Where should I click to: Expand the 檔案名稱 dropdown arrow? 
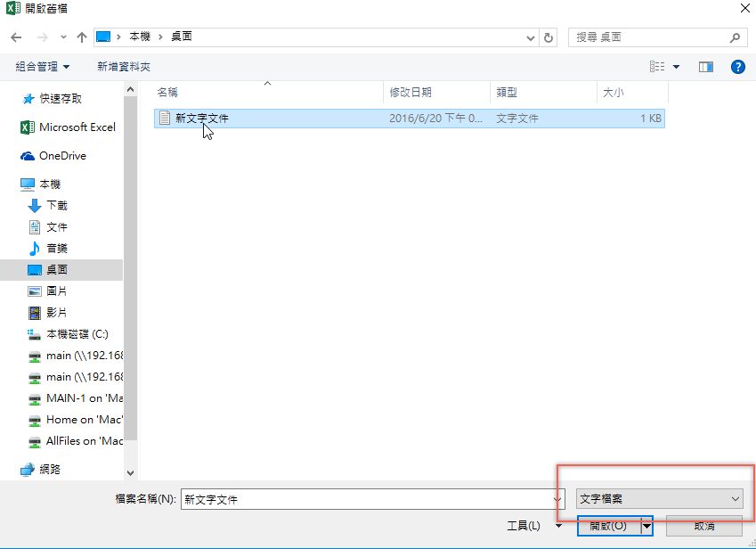coord(557,499)
